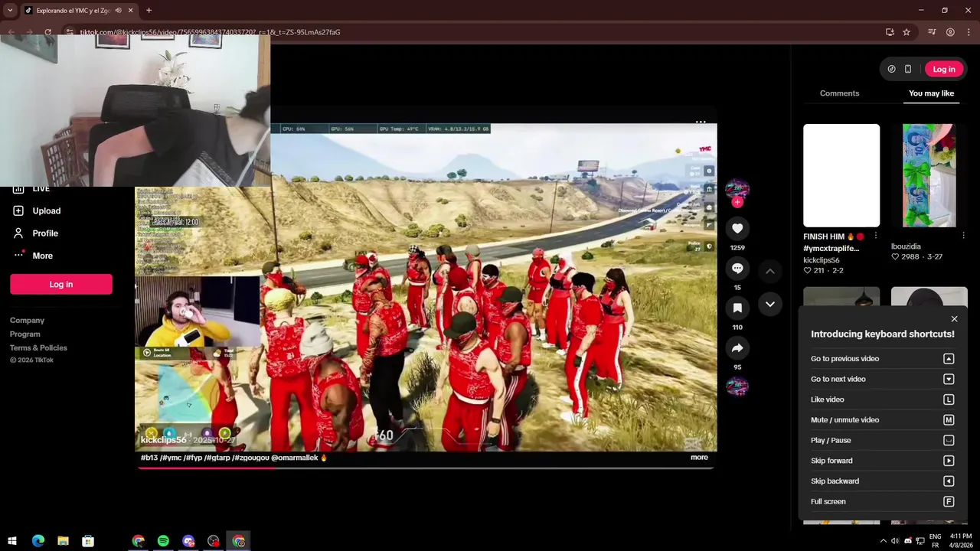Close the keyboard shortcuts popup
The height and width of the screenshot is (551, 980).
(x=954, y=319)
